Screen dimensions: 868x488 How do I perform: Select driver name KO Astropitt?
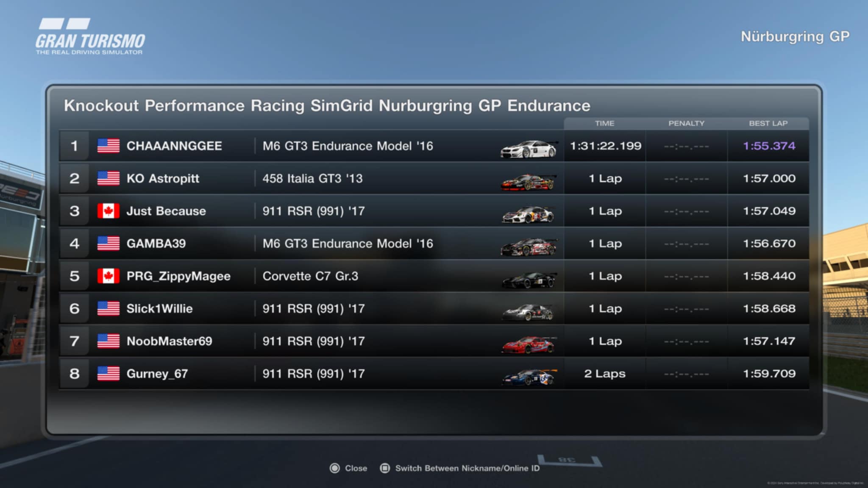163,178
